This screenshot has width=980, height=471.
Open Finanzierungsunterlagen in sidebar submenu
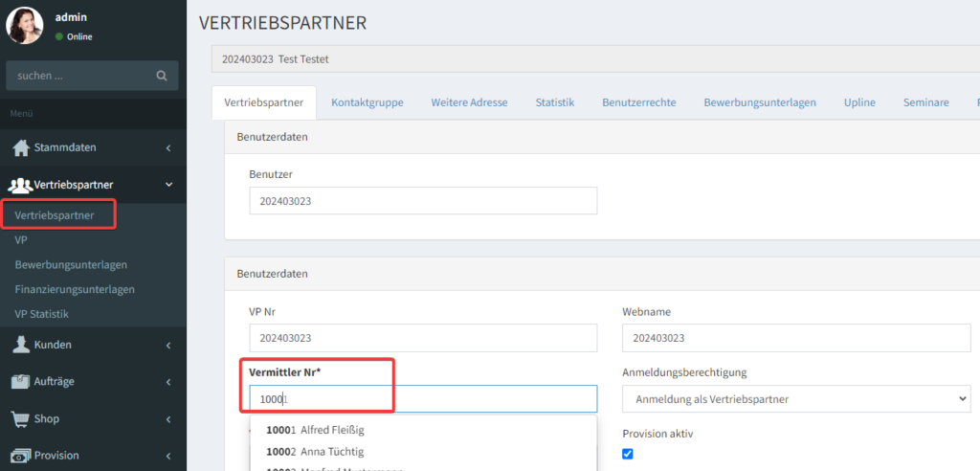coord(75,289)
